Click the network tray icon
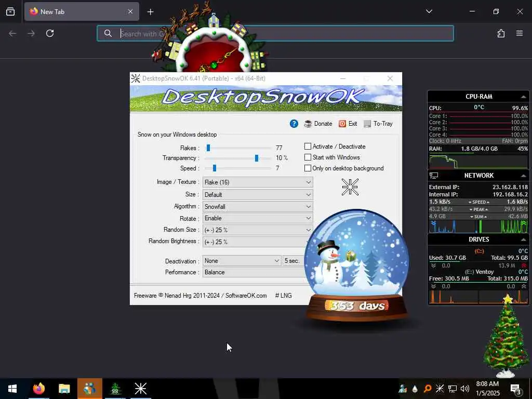 click(453, 389)
